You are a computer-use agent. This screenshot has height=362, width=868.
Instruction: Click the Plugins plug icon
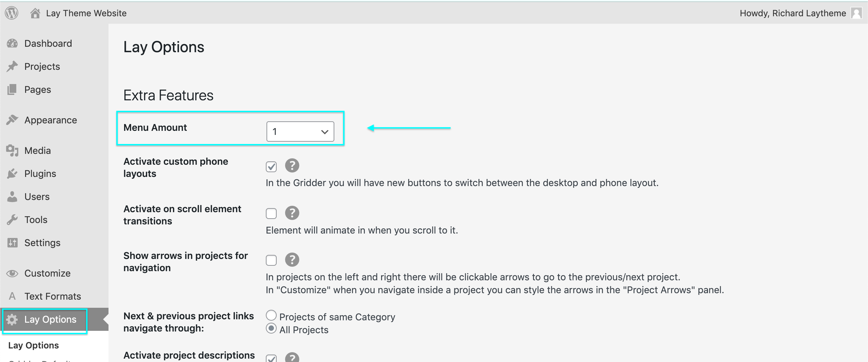pos(12,174)
